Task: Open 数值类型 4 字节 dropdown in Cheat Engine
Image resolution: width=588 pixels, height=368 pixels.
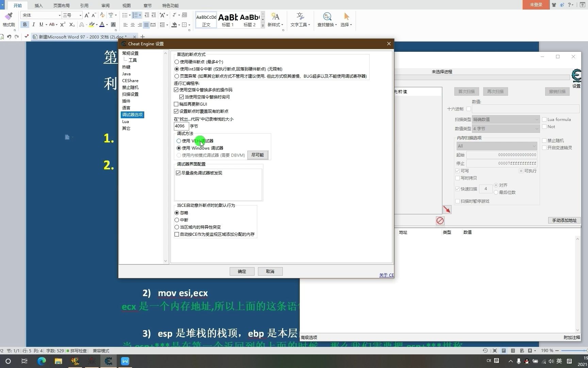Action: (506, 129)
